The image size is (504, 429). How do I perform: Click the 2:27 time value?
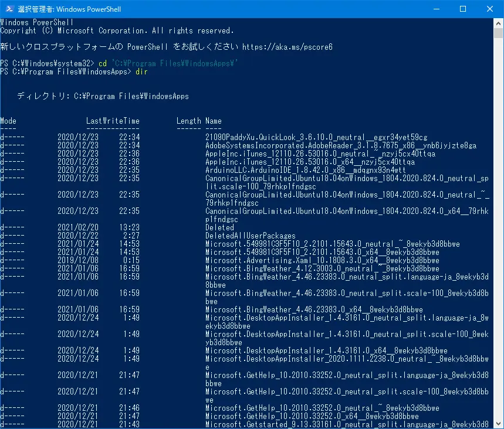tap(131, 236)
